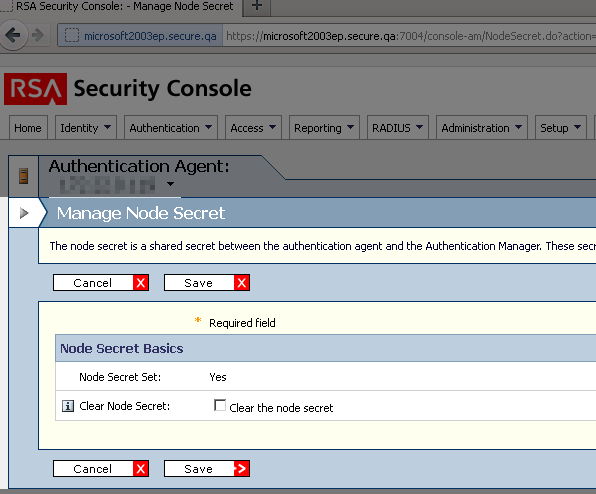This screenshot has width=596, height=494.
Task: Enable the Clear the node secret checkbox
Action: 220,405
